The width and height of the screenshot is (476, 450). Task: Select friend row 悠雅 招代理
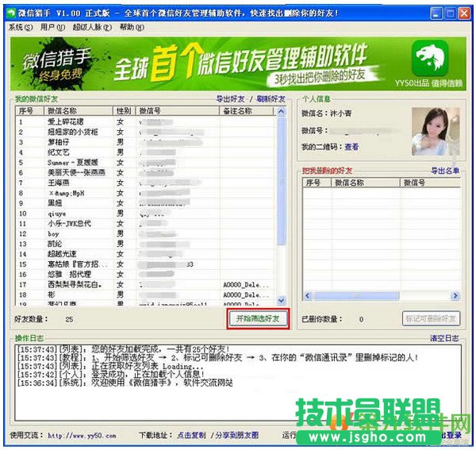point(146,275)
